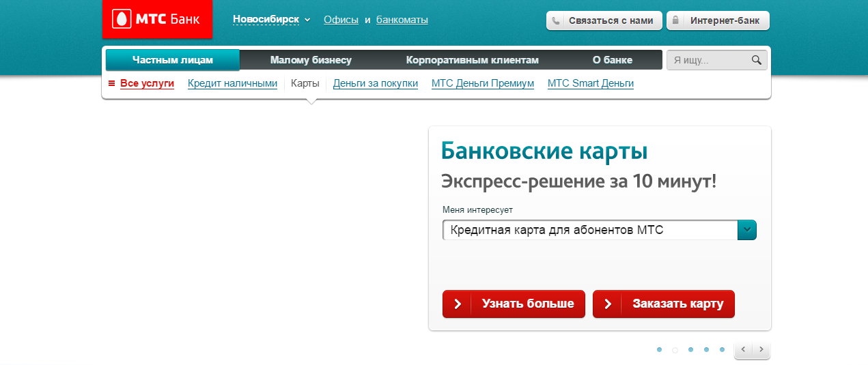The height and width of the screenshot is (365, 868).
Task: Click the Экспресс-решение за 10 минут text
Action: tap(578, 181)
